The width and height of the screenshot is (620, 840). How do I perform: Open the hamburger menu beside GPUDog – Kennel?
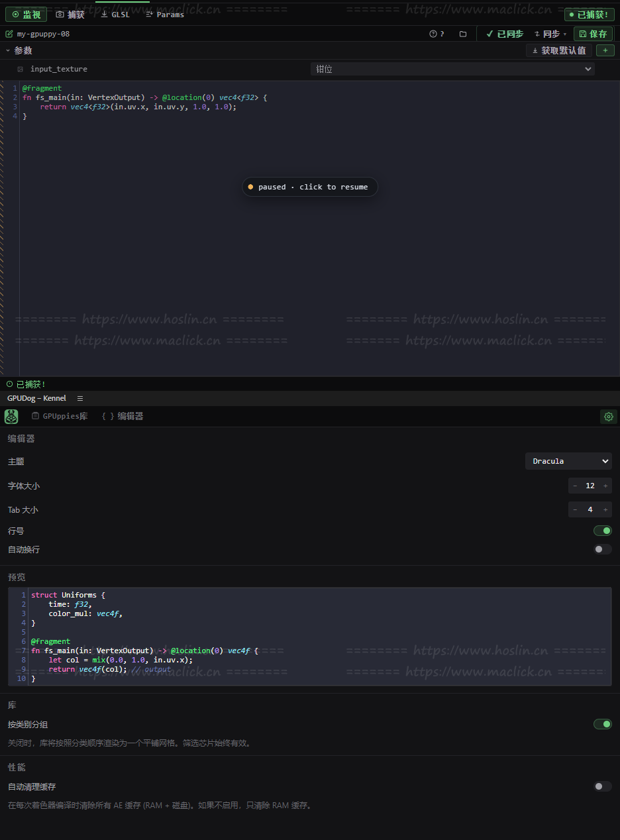tap(80, 398)
